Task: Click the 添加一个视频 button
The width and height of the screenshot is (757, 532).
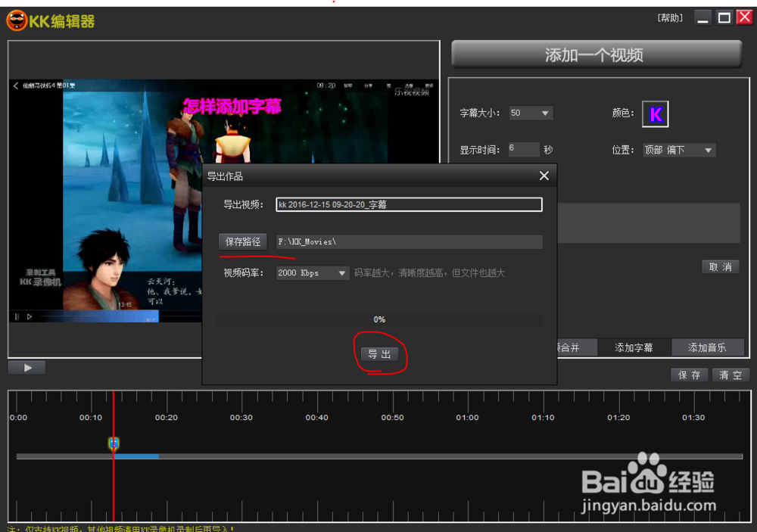Action: coord(597,54)
